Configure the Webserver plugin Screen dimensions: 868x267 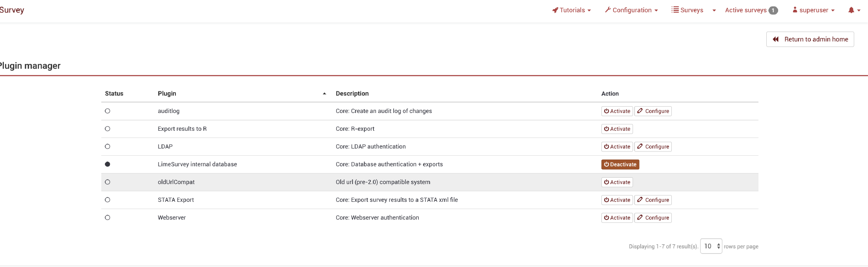653,217
